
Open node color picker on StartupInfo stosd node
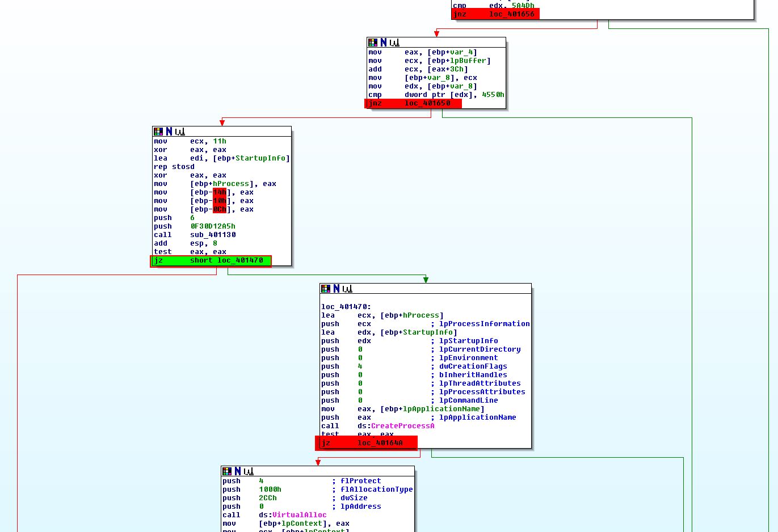point(158,132)
